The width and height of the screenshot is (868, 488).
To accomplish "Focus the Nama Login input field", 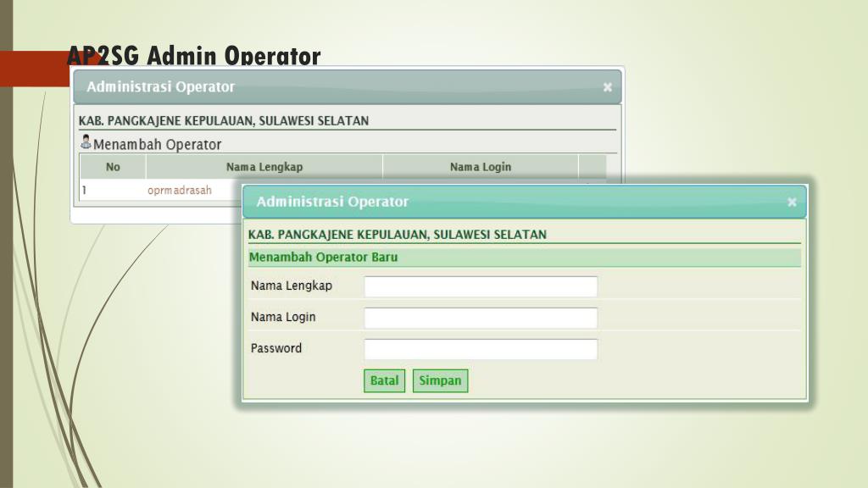I will coord(481,318).
